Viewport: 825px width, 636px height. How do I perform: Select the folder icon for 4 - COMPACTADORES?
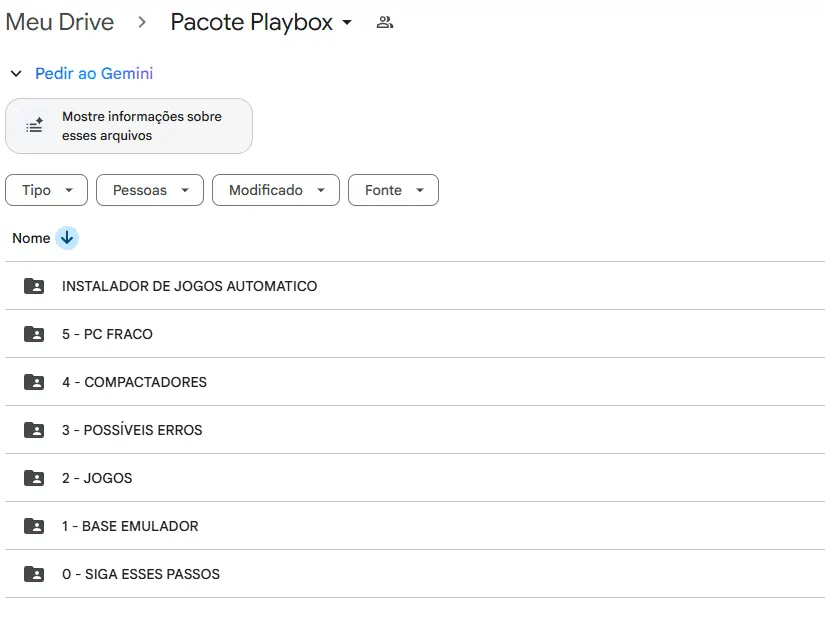click(x=33, y=382)
